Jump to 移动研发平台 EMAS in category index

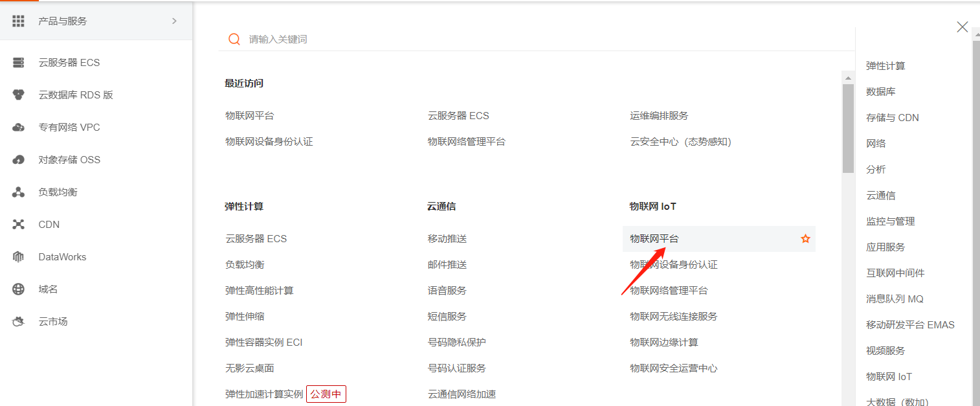pos(910,325)
